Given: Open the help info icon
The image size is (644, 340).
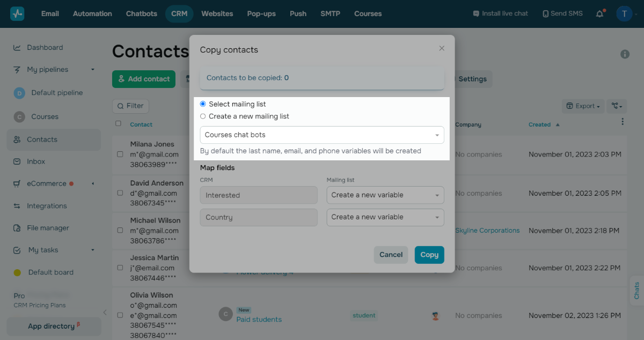Looking at the screenshot, I should pos(625,54).
